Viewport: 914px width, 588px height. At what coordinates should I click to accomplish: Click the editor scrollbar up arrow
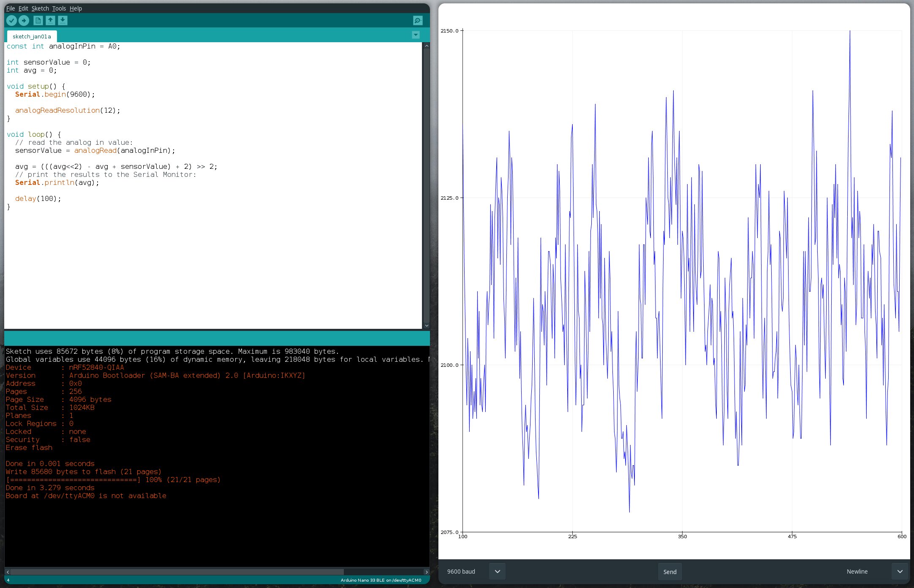(426, 46)
